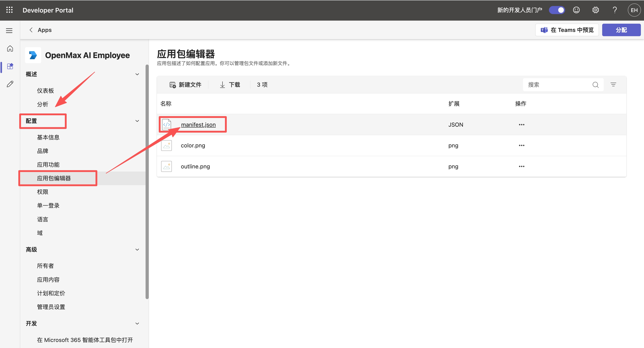The width and height of the screenshot is (644, 348).
Task: Open the help question mark icon
Action: pyautogui.click(x=615, y=10)
